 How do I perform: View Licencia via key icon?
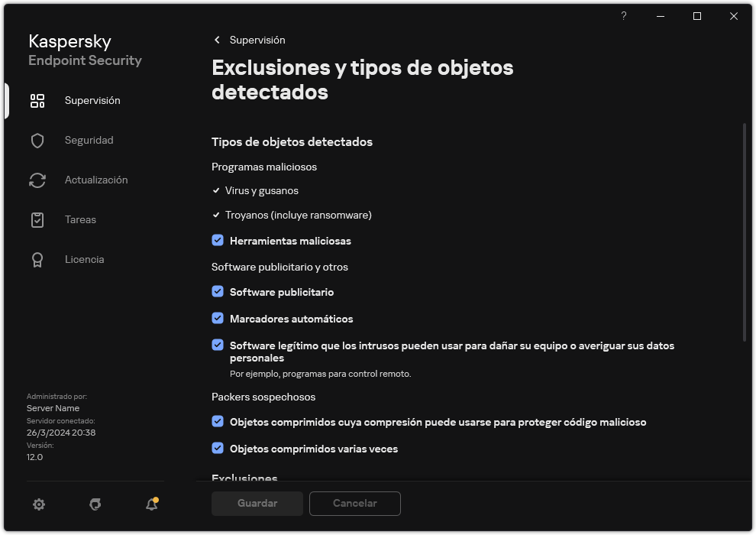click(37, 259)
